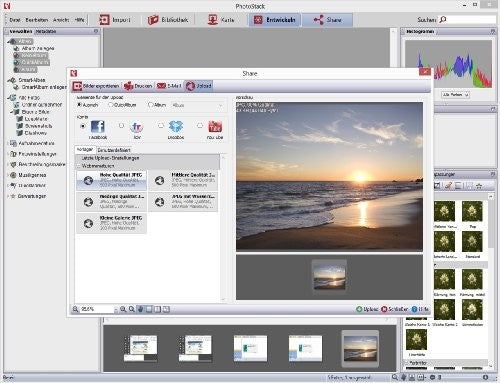Switch to Verwalten tab in left panel
Viewport: 500px width, 383px height.
[x=20, y=31]
